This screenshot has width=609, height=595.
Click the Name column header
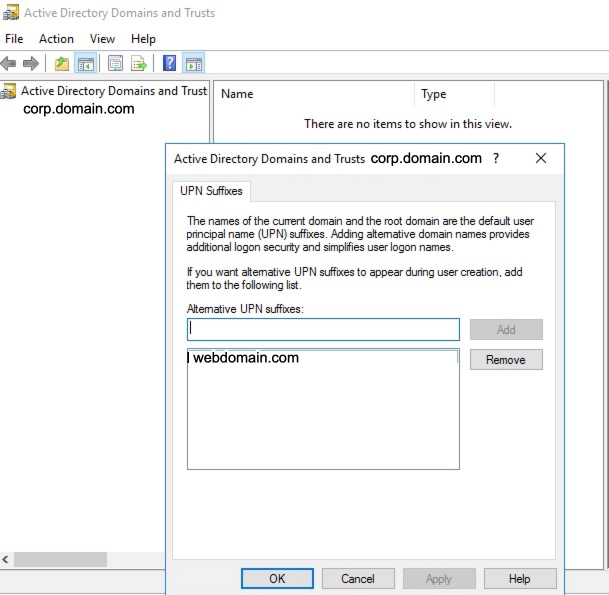tap(314, 94)
